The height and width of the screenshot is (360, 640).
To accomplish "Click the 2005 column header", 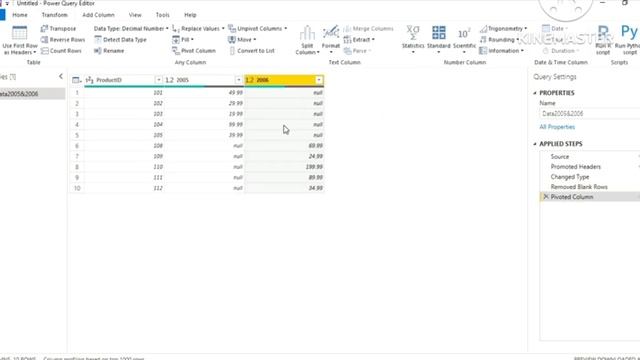I will point(203,80).
